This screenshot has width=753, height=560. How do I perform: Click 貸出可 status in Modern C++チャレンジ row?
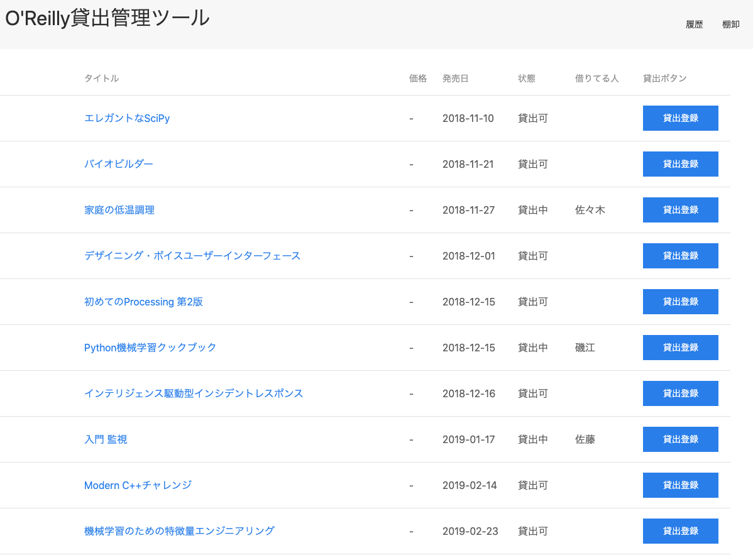click(532, 485)
